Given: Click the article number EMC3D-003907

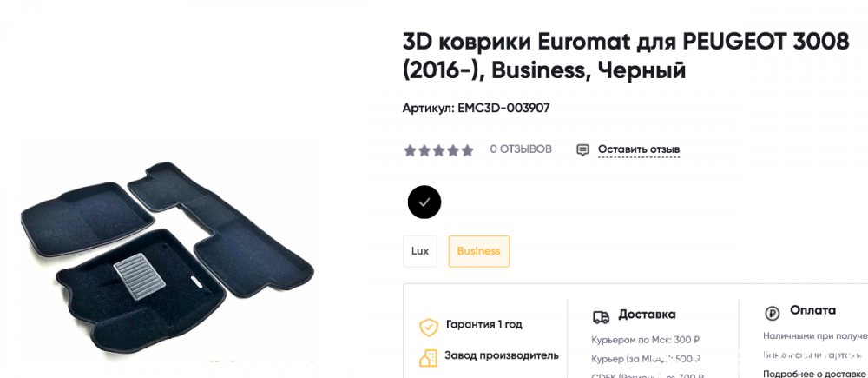Looking at the screenshot, I should (503, 108).
